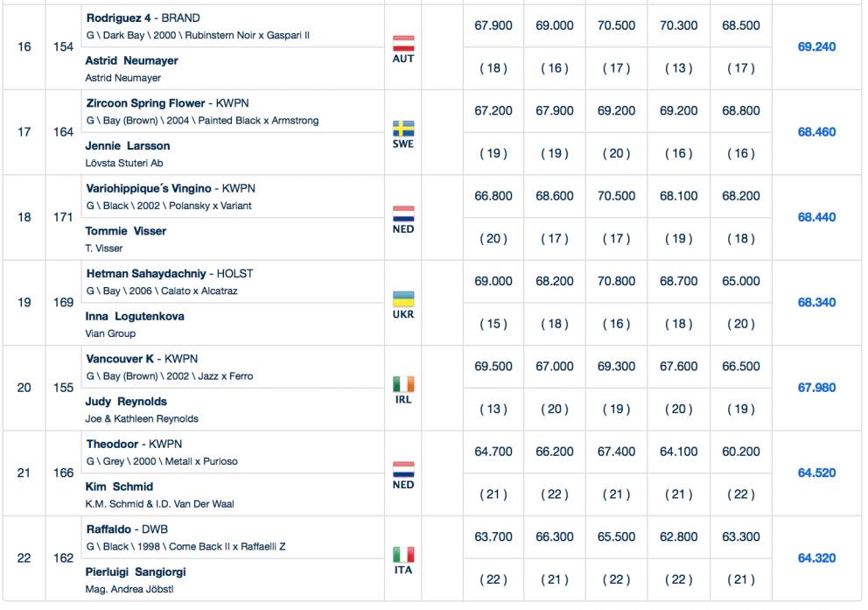Select rider Astrid Neumayer
Image resolution: width=868 pixels, height=610 pixels.
pos(132,61)
